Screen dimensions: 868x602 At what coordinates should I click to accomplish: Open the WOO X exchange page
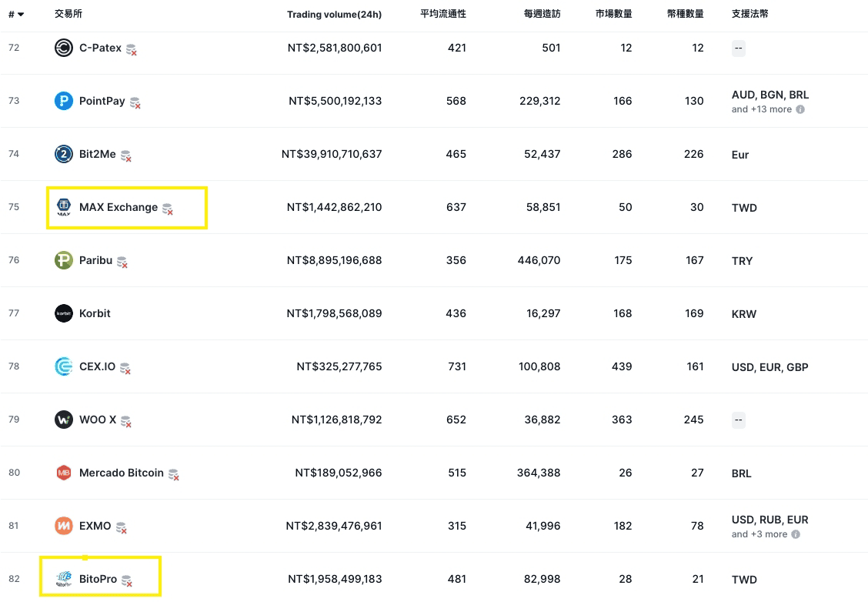coord(98,420)
